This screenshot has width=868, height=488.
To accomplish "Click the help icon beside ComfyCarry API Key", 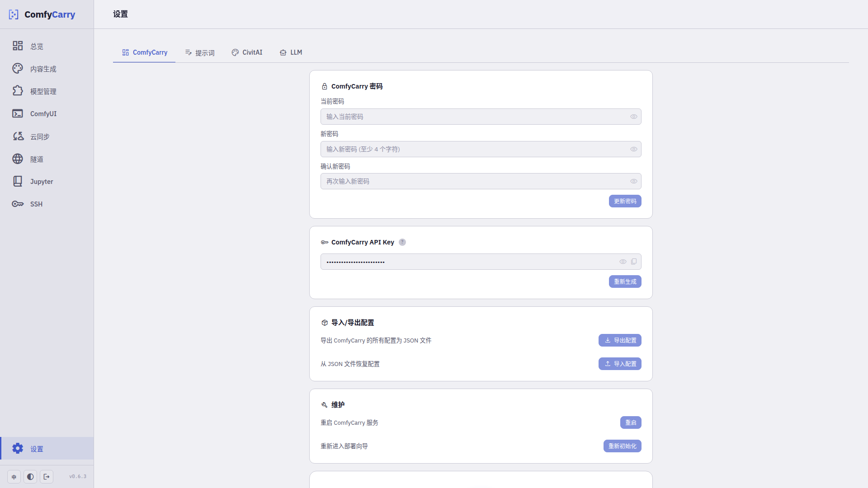I will pyautogui.click(x=402, y=242).
